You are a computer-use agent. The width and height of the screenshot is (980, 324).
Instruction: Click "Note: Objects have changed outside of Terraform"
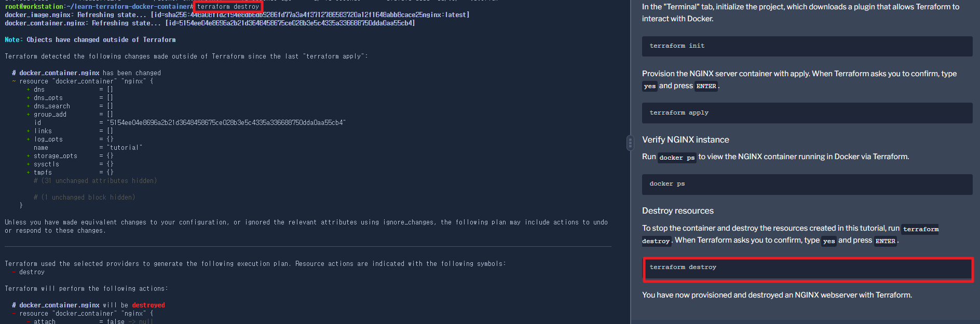click(x=90, y=40)
